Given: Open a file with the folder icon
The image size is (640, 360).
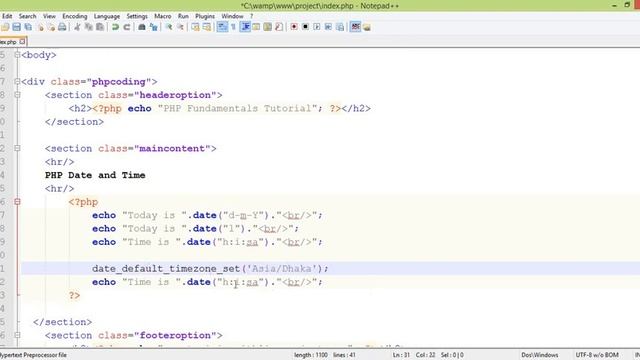Looking at the screenshot, I should click(x=5, y=27).
